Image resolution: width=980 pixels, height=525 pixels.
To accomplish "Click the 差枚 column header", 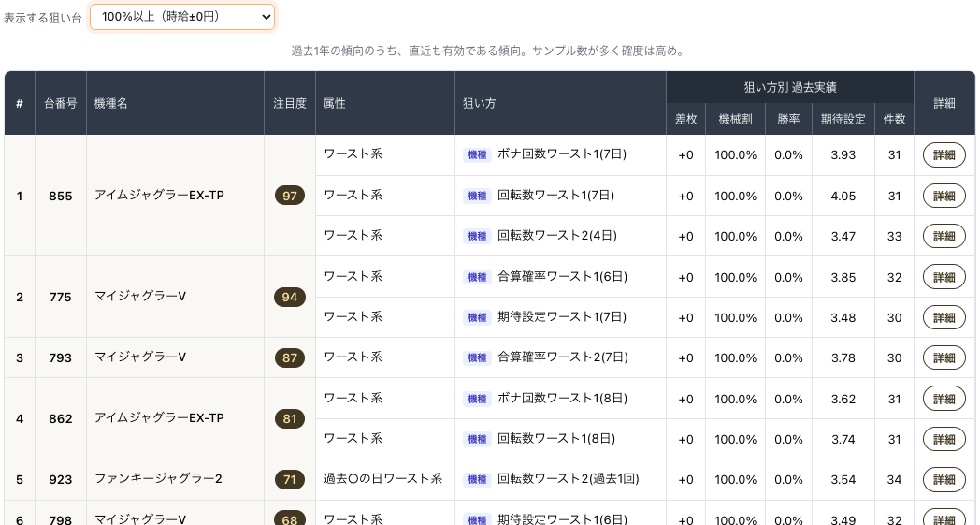I will pyautogui.click(x=685, y=119).
